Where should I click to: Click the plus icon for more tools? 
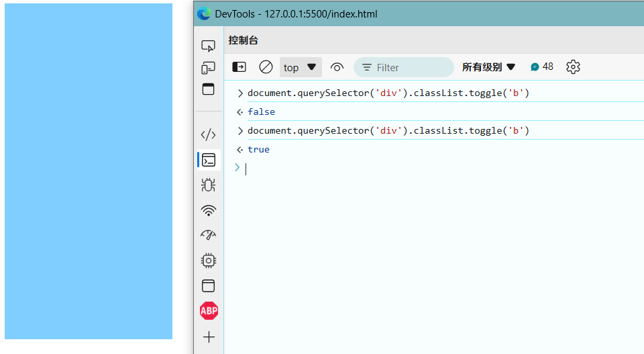pos(209,337)
